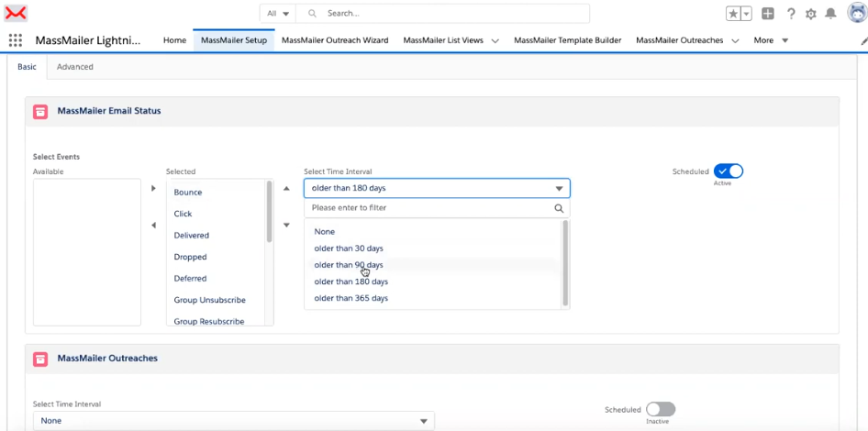Switch to the Basic settings tab

coord(28,67)
